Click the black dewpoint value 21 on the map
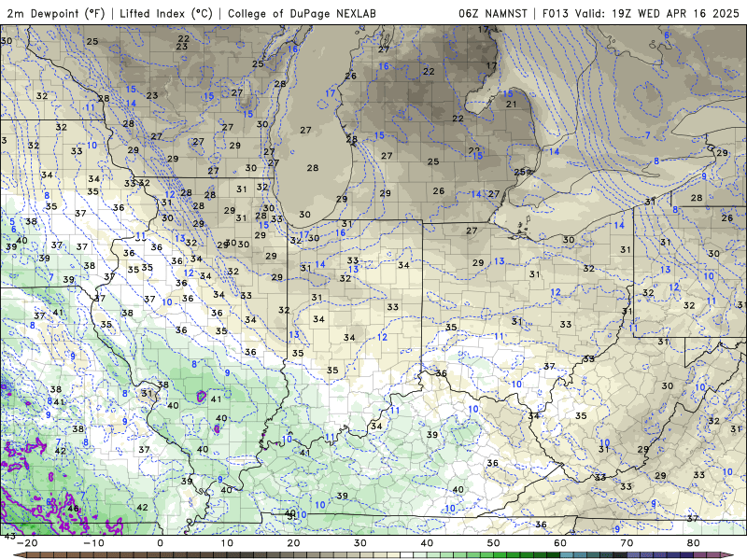 (511, 104)
